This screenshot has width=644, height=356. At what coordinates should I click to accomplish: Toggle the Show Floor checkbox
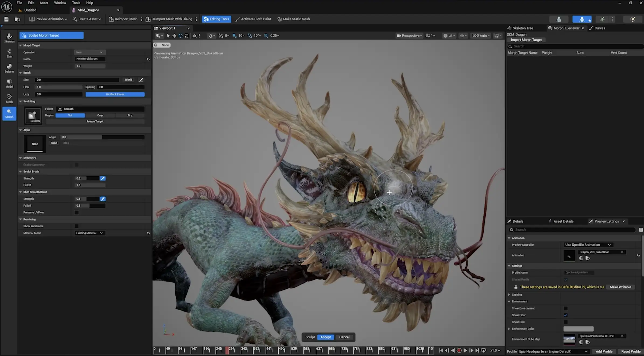click(566, 315)
